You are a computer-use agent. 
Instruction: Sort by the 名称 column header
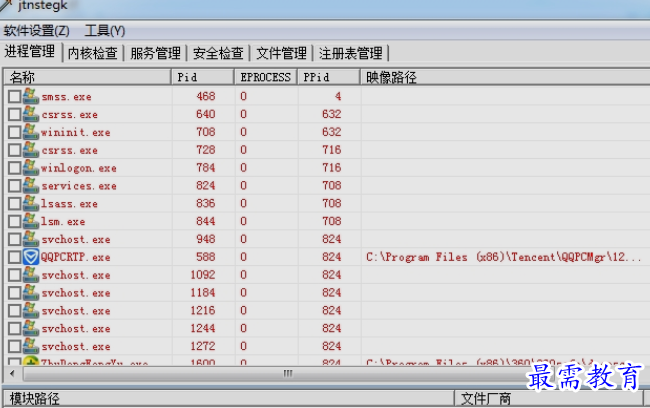click(x=87, y=77)
